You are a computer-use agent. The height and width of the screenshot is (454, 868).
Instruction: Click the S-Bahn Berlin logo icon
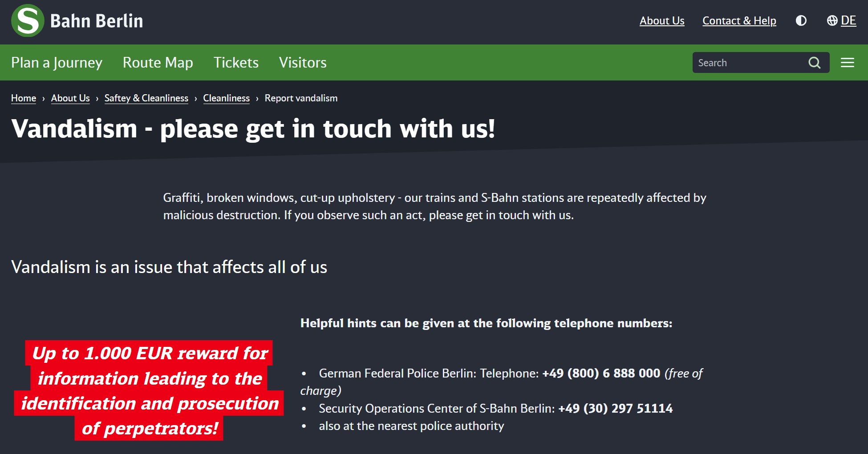point(28,20)
